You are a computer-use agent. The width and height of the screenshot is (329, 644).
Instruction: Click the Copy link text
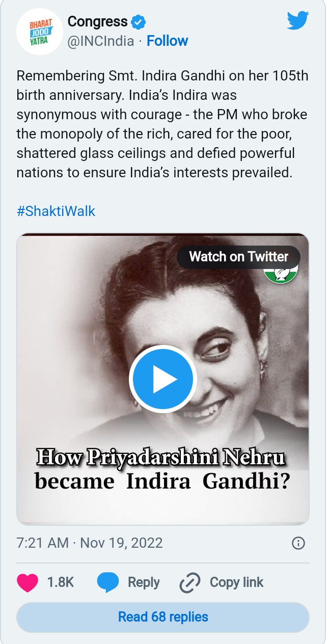click(236, 582)
